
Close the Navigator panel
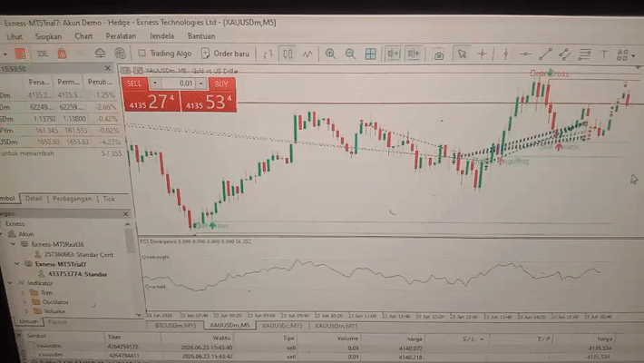point(126,214)
